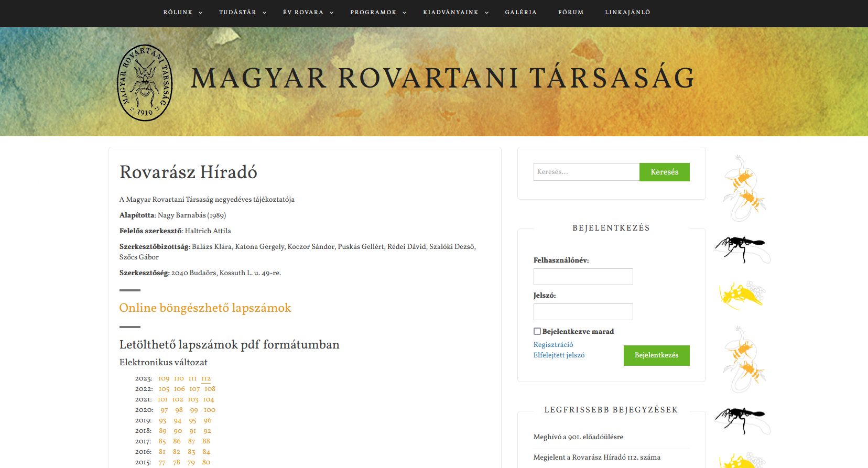Open the Regisztráció link
Screen dimensions: 868x468
[x=553, y=345]
